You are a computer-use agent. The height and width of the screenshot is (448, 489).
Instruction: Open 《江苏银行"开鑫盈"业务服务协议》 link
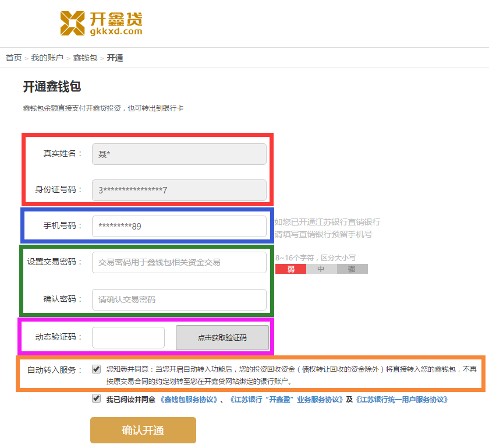pos(286,400)
